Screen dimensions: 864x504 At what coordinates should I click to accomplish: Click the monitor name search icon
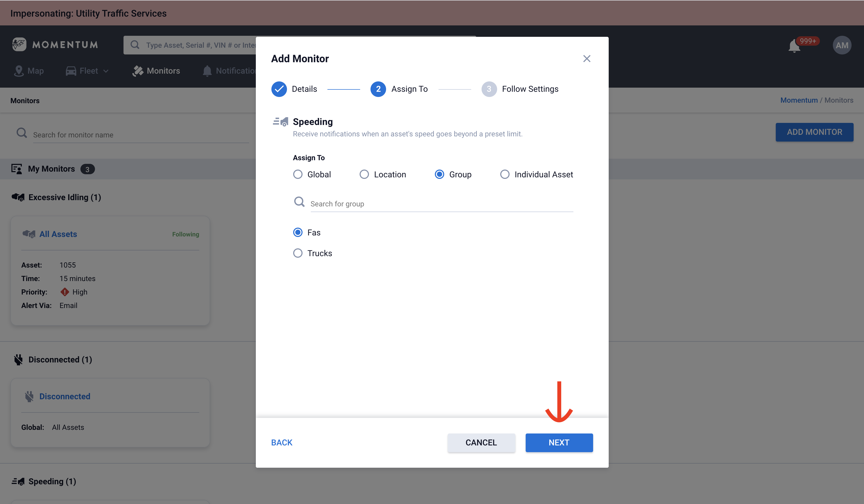[x=22, y=133]
